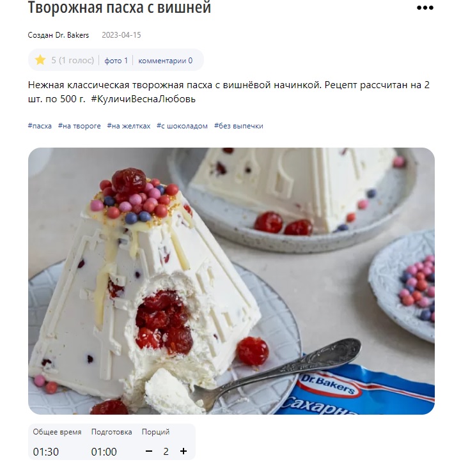Open the three-dot more options menu

click(425, 8)
